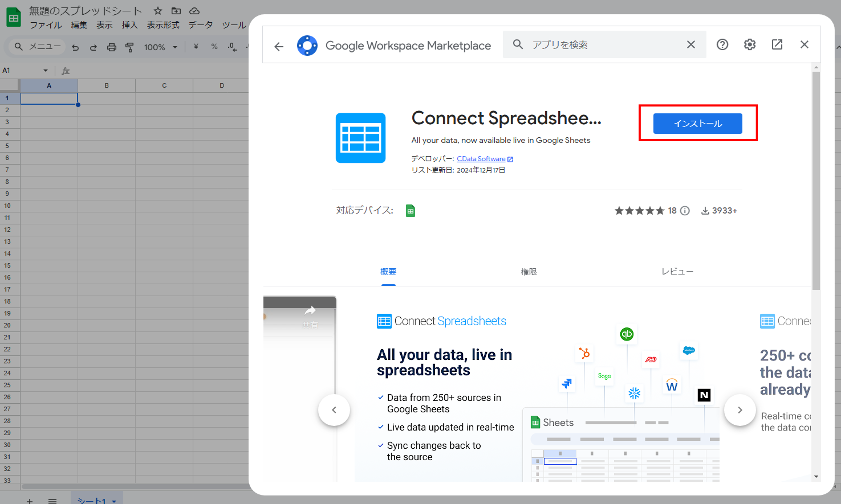Viewport: 841px width, 504px height.
Task: Click the blue インストール button
Action: pyautogui.click(x=697, y=123)
